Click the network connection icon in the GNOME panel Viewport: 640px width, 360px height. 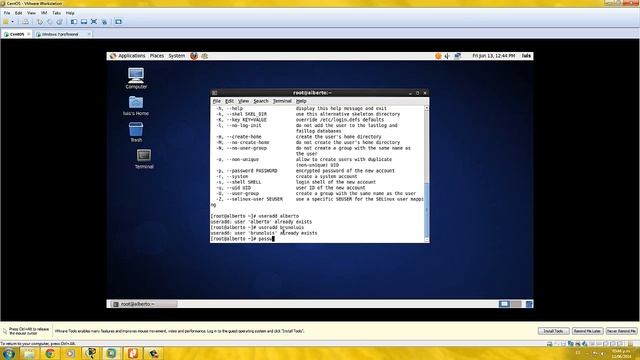[x=458, y=56]
